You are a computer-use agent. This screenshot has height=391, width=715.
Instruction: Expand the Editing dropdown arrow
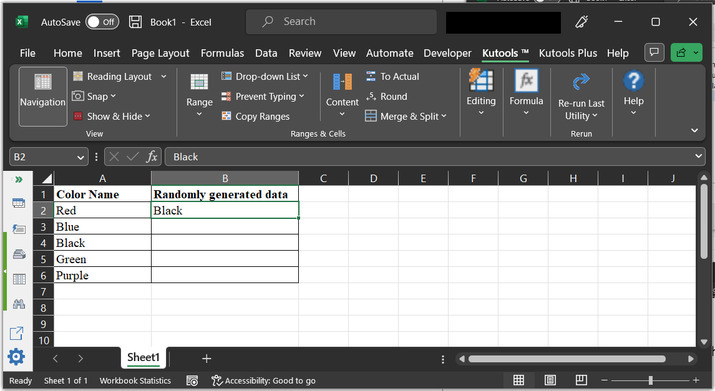pyautogui.click(x=481, y=113)
